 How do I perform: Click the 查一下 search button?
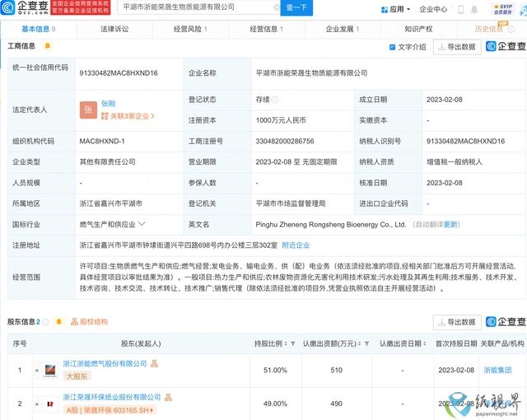coord(296,7)
